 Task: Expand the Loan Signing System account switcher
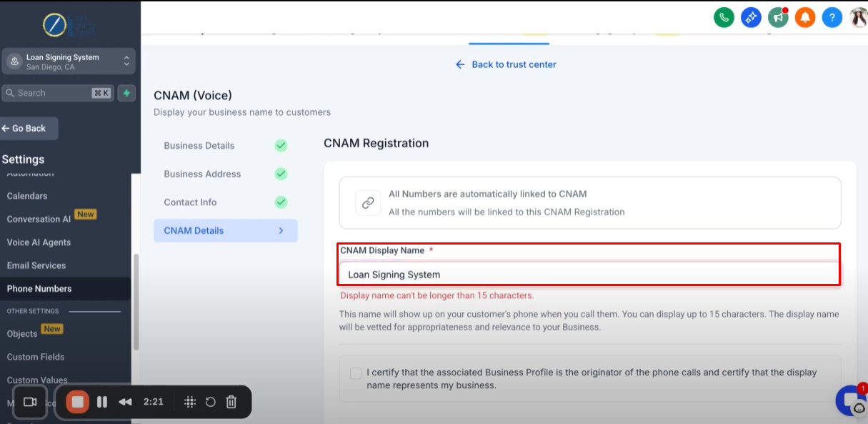coord(68,61)
